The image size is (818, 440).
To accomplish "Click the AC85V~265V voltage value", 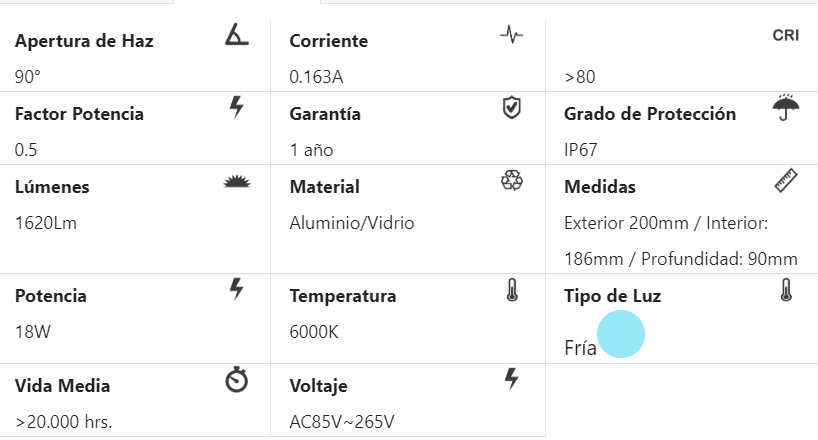I will (x=342, y=422).
